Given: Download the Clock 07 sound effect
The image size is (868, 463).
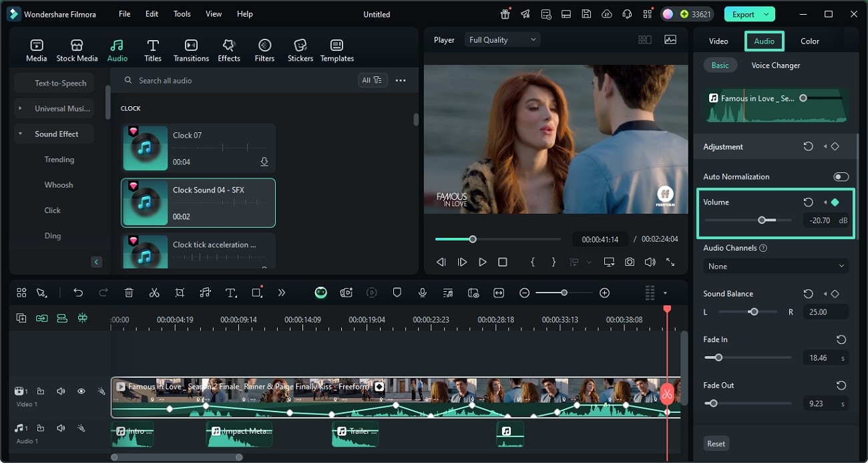Looking at the screenshot, I should click(x=264, y=162).
